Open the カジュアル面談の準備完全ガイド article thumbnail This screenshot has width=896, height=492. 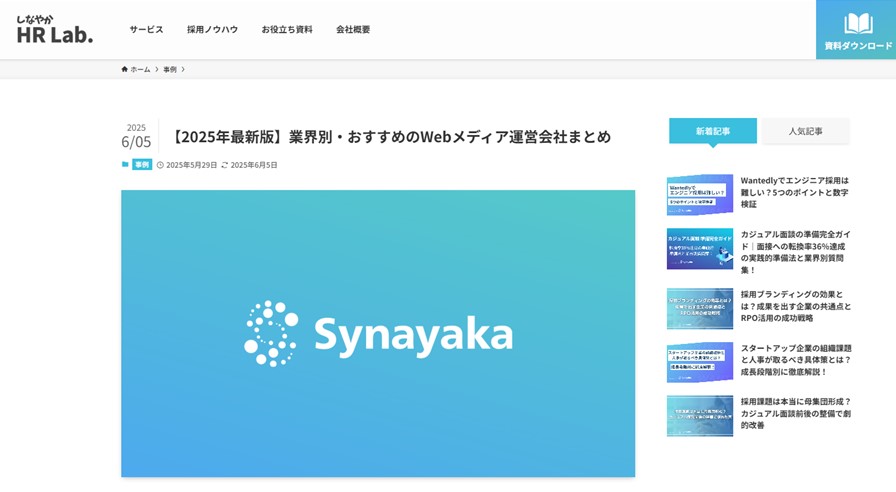700,249
